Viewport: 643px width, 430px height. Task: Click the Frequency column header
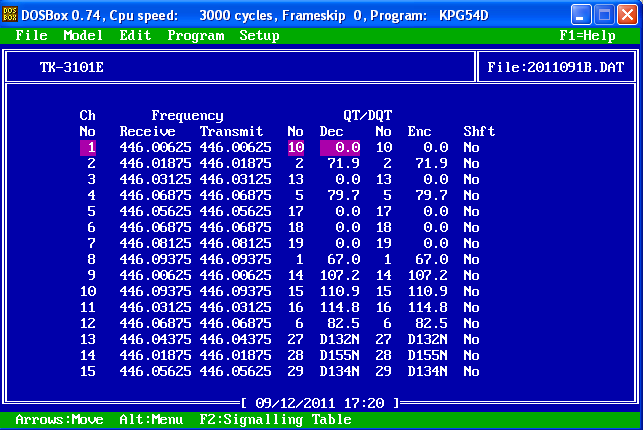click(187, 116)
